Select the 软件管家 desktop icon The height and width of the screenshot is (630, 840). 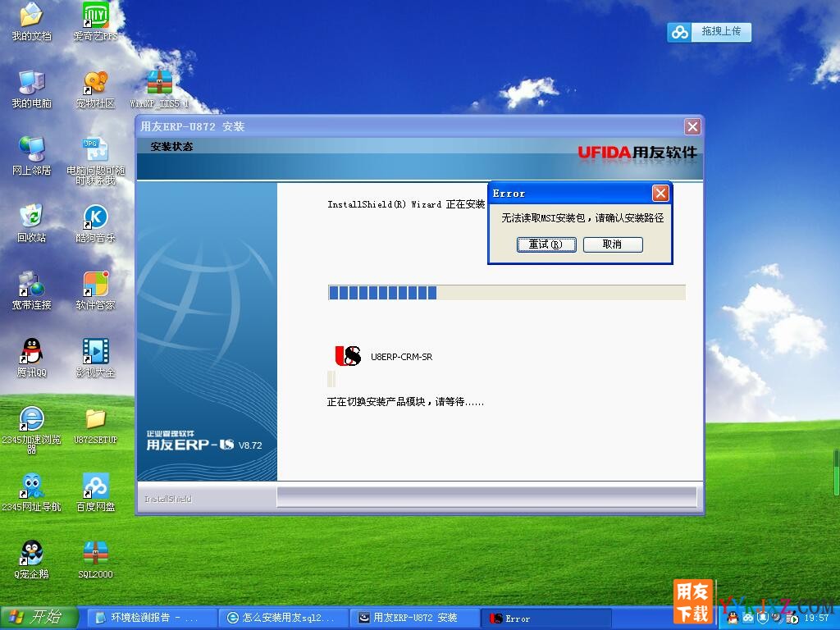pyautogui.click(x=95, y=291)
